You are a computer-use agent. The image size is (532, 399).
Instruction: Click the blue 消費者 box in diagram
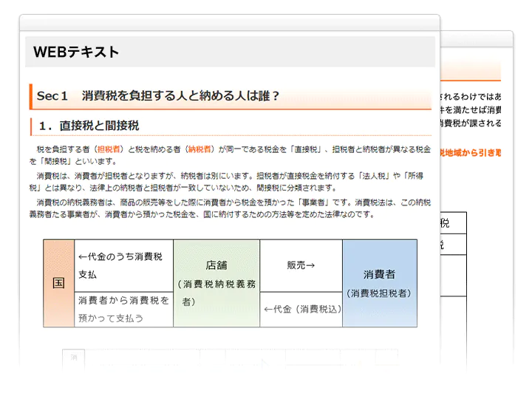379,283
